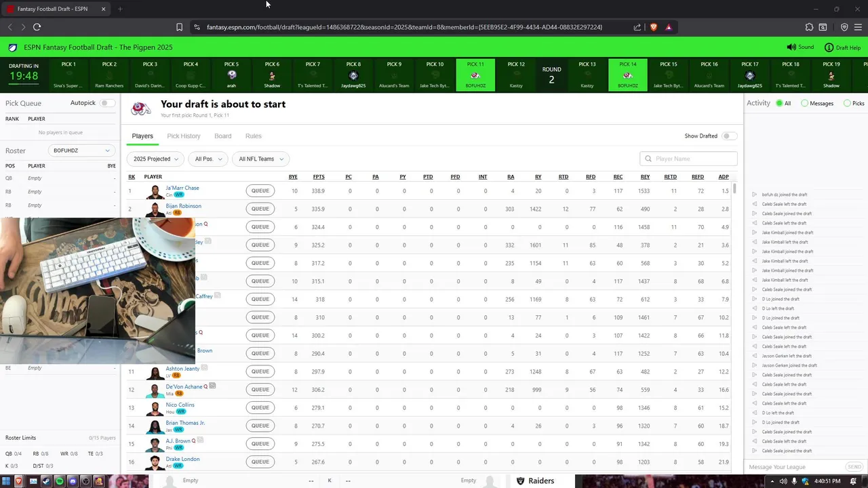The width and height of the screenshot is (868, 488).
Task: Click the Sound speaker icon
Action: [791, 47]
